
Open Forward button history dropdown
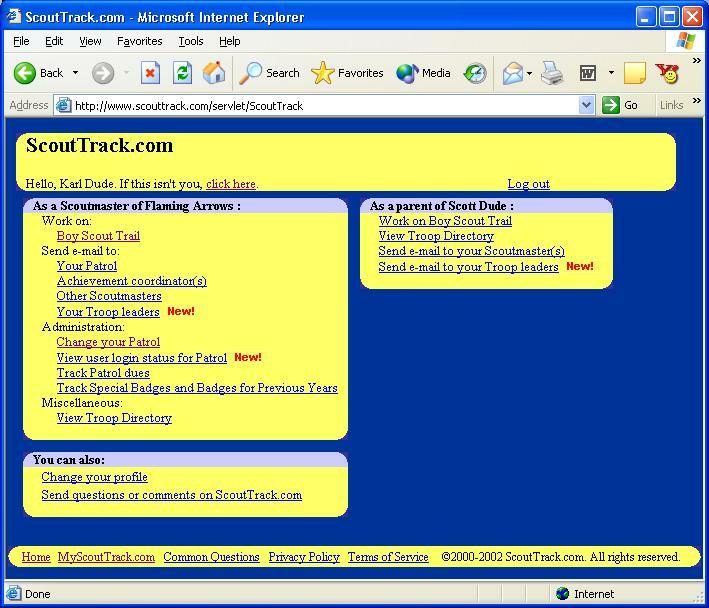click(x=127, y=73)
